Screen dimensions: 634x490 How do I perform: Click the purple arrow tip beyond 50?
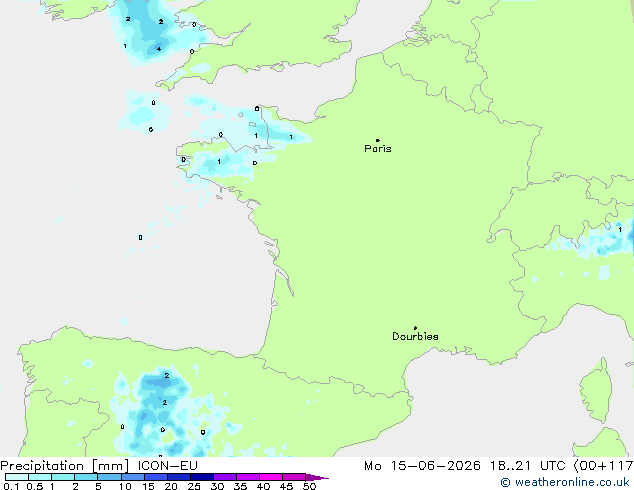(x=317, y=477)
